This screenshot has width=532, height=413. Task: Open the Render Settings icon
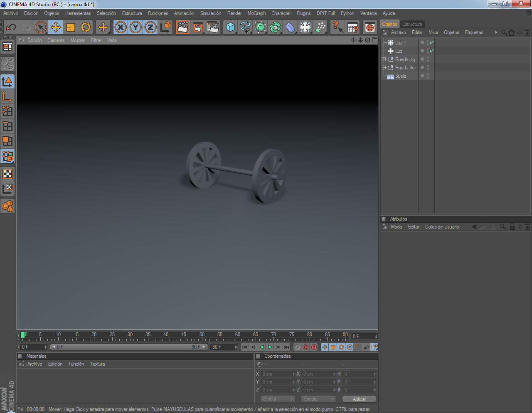212,27
